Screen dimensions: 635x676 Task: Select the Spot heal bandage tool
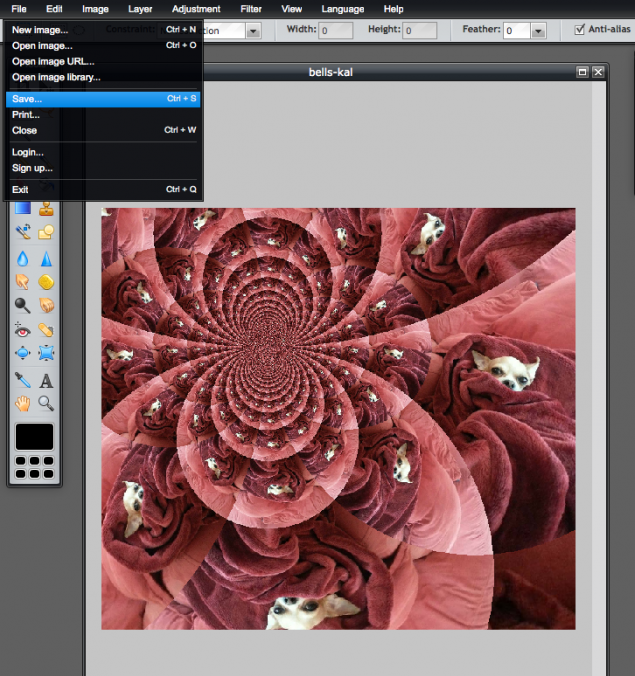click(x=46, y=330)
